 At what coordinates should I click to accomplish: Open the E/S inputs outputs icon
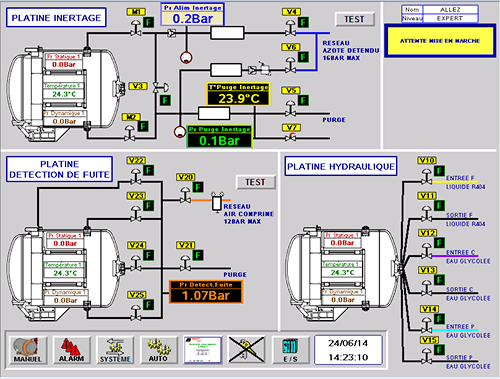tap(290, 350)
